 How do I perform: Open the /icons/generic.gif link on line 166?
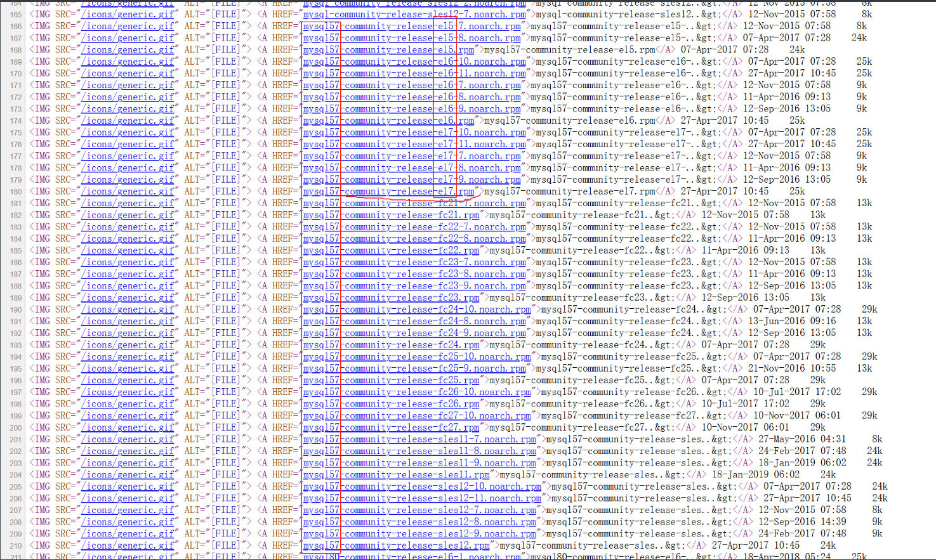pyautogui.click(x=128, y=26)
